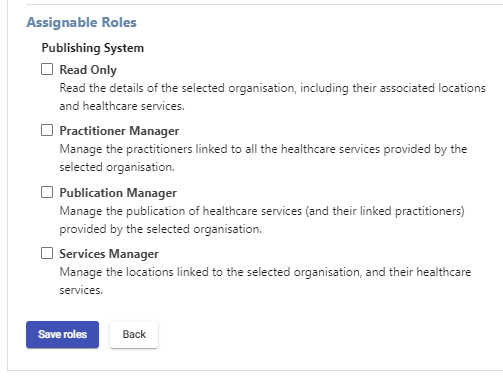503x377 pixels.
Task: Click the 'and healthcare services.' text line
Action: pos(122,106)
